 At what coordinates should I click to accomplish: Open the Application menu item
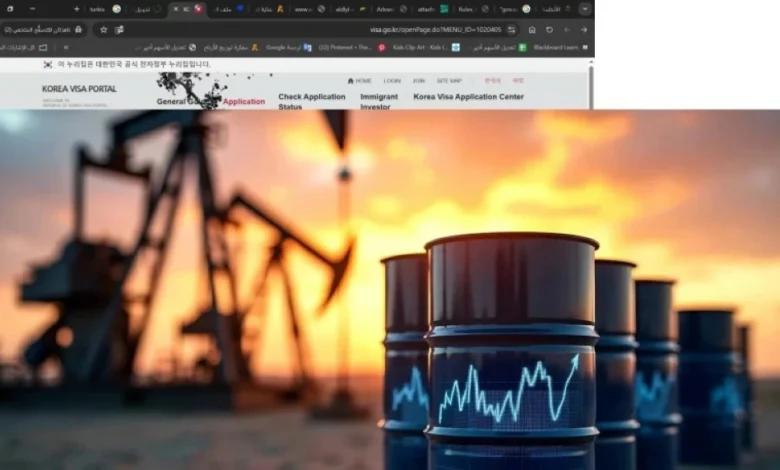[243, 101]
